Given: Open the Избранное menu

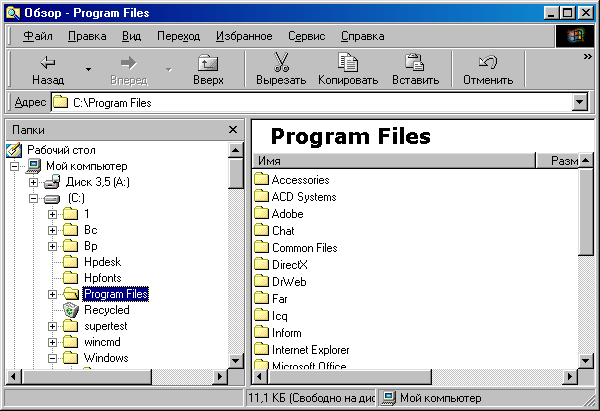Looking at the screenshot, I should [x=244, y=36].
